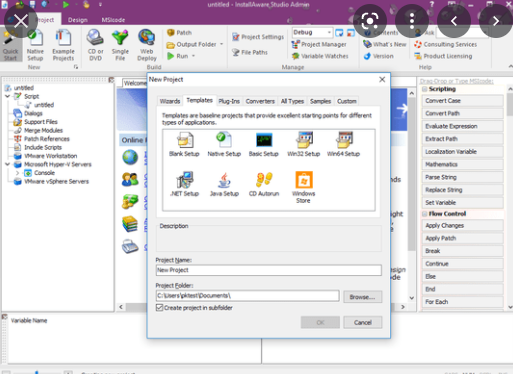Select Web Deploy build option
This screenshot has width=513, height=374.
(x=147, y=45)
